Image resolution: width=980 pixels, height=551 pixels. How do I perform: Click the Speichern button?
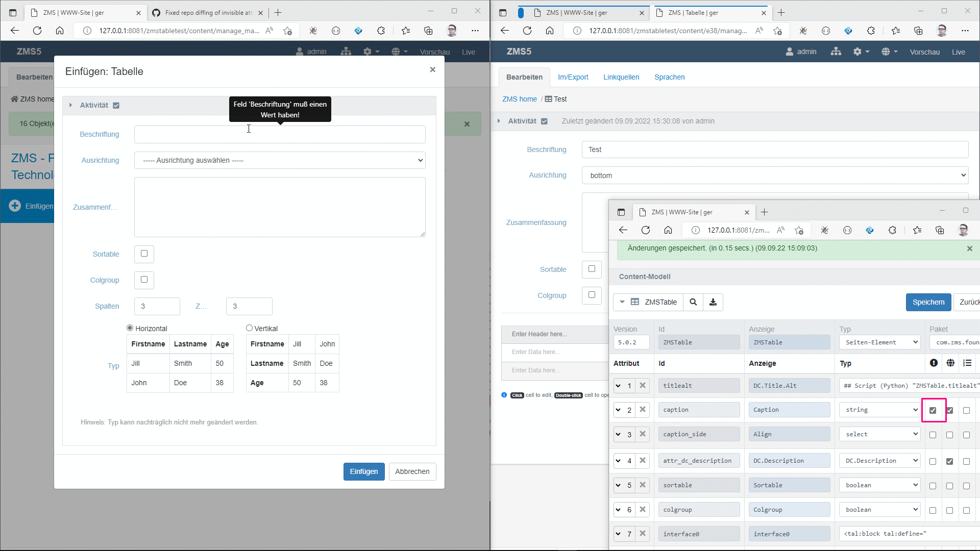[x=928, y=302]
